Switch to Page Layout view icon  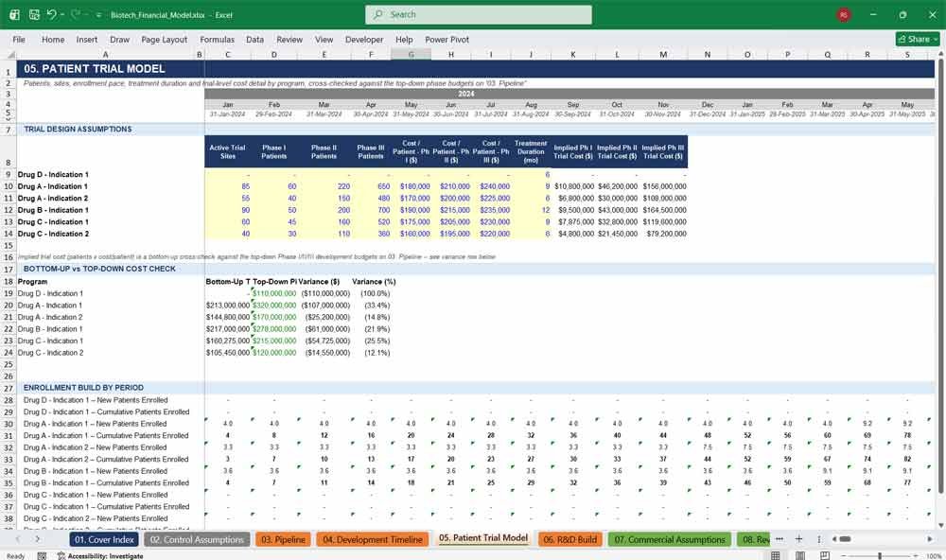[800, 555]
